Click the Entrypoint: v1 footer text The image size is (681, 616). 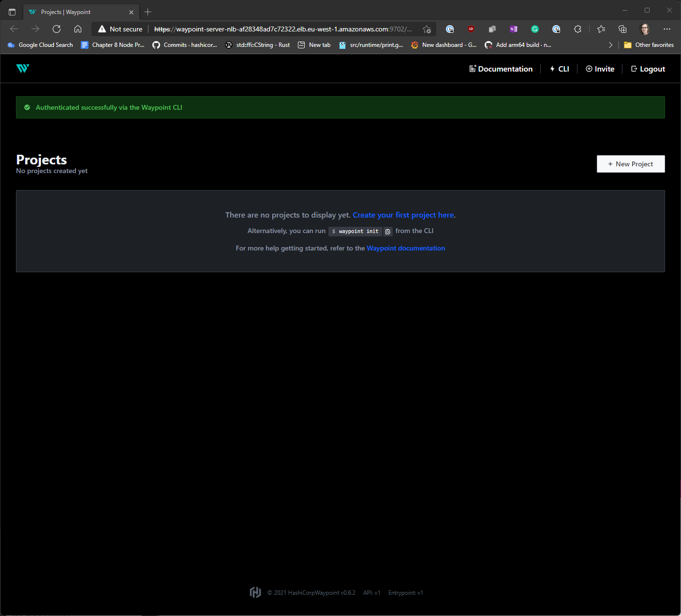[x=406, y=593]
